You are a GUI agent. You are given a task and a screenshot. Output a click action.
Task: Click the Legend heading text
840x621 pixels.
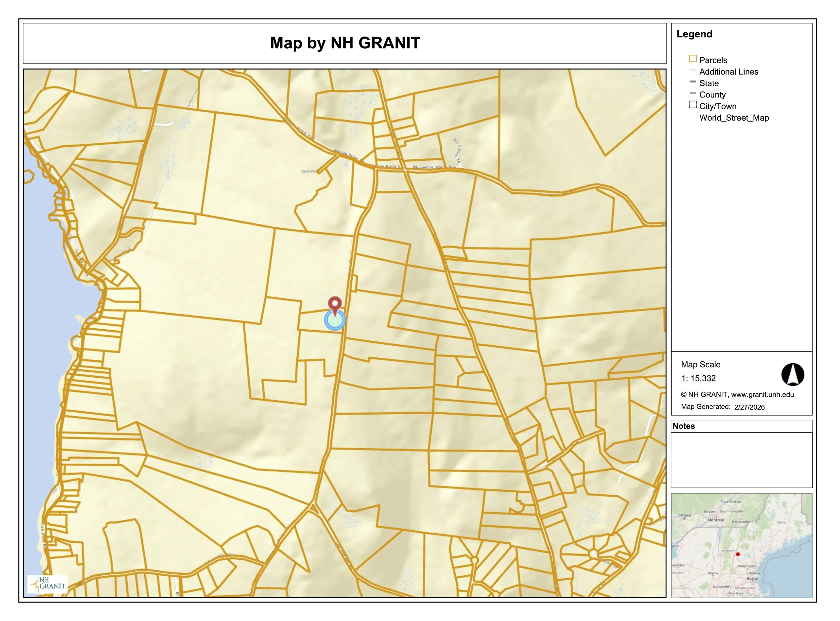pos(694,34)
